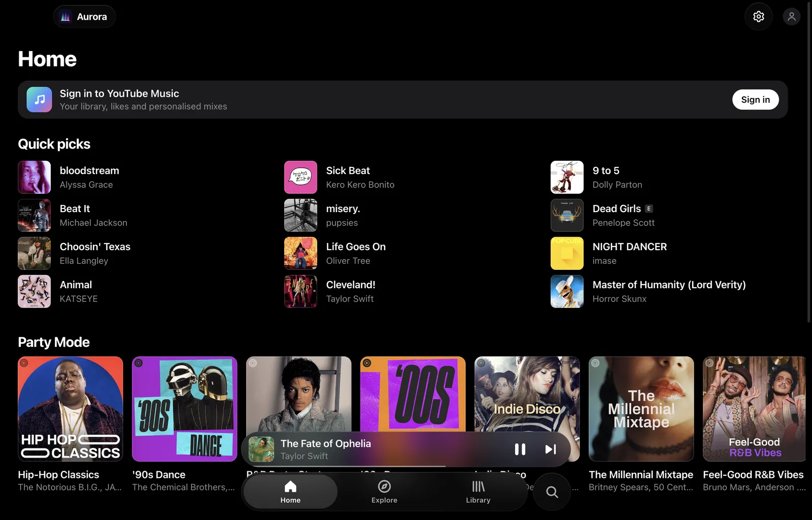Image resolution: width=812 pixels, height=520 pixels.
Task: Click the playback progress bar
Action: (406, 466)
